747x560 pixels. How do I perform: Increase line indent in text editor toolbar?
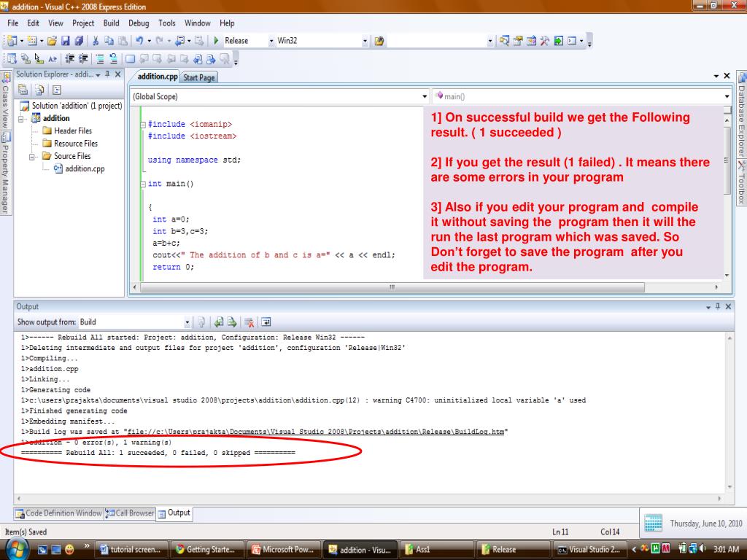click(x=83, y=58)
